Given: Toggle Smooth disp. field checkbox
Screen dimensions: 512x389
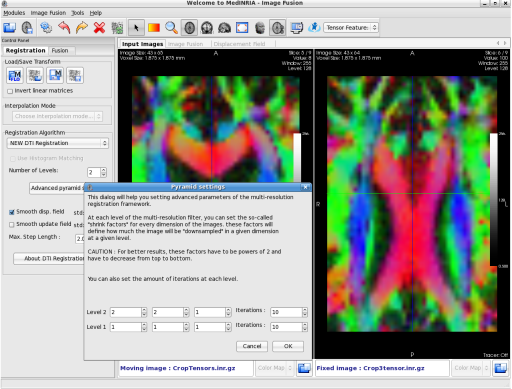Looking at the screenshot, I should (x=12, y=212).
